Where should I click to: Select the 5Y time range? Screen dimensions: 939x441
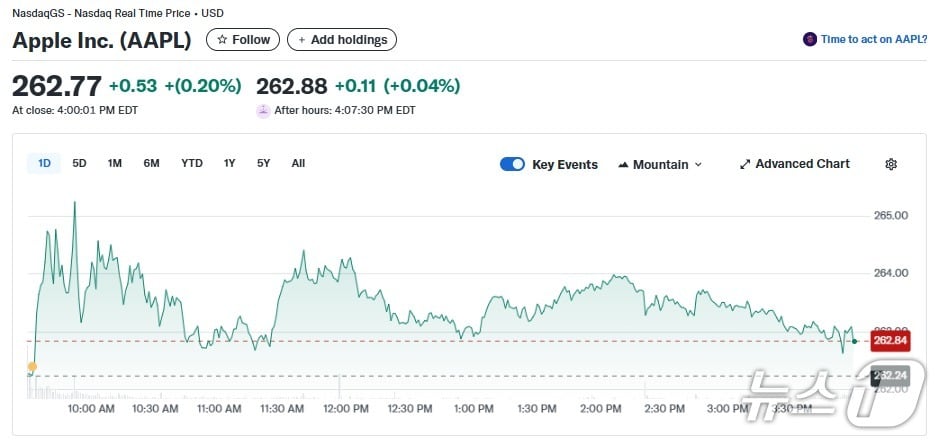pos(263,163)
